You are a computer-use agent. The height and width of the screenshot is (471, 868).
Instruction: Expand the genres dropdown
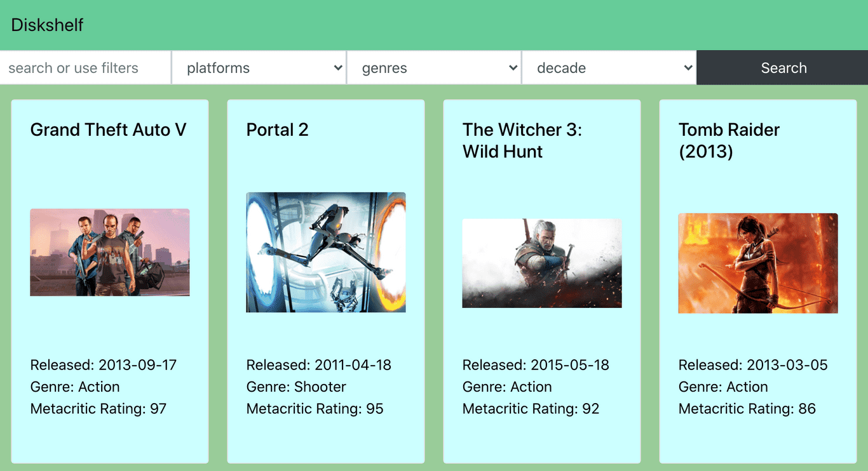(434, 68)
